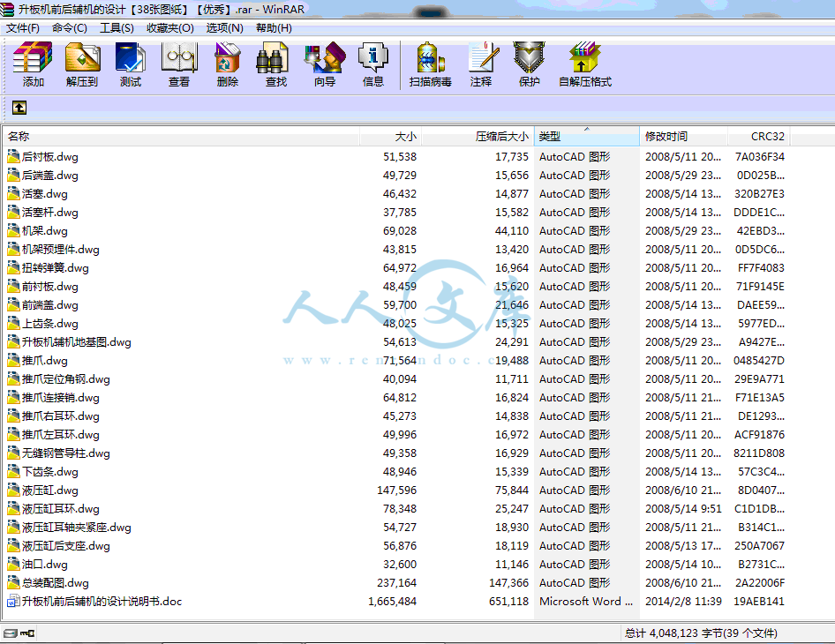Click the 查找 (Find) binoculars icon
This screenshot has width=835, height=644.
[x=272, y=57]
